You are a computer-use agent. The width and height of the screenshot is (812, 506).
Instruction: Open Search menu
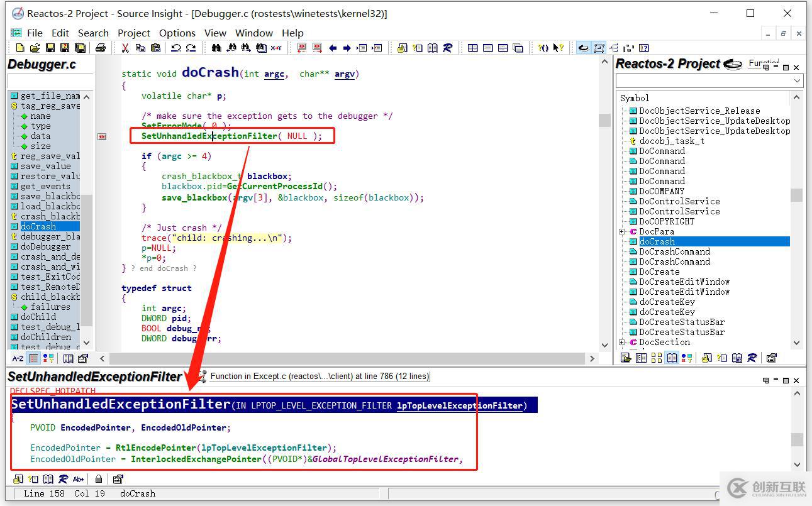(x=93, y=33)
